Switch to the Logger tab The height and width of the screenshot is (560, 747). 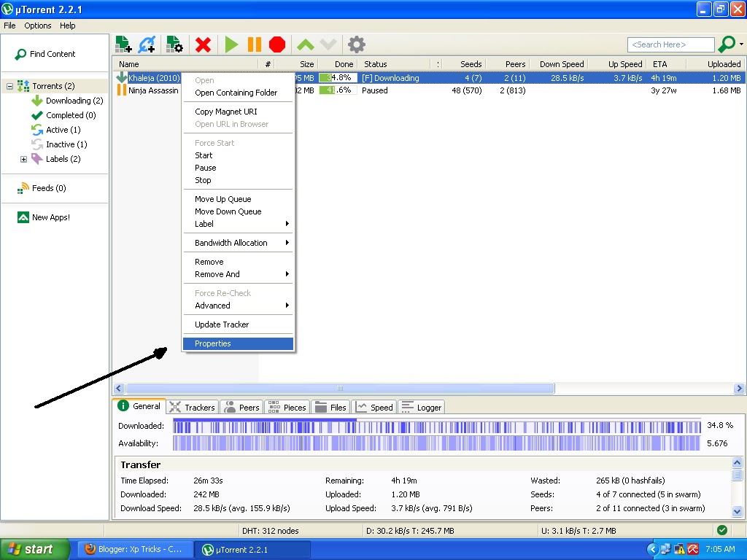422,408
